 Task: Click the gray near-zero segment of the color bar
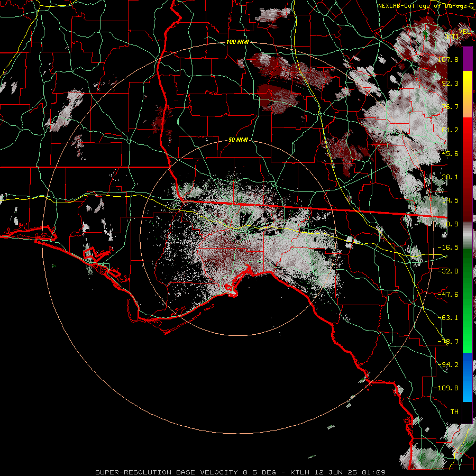467,235
